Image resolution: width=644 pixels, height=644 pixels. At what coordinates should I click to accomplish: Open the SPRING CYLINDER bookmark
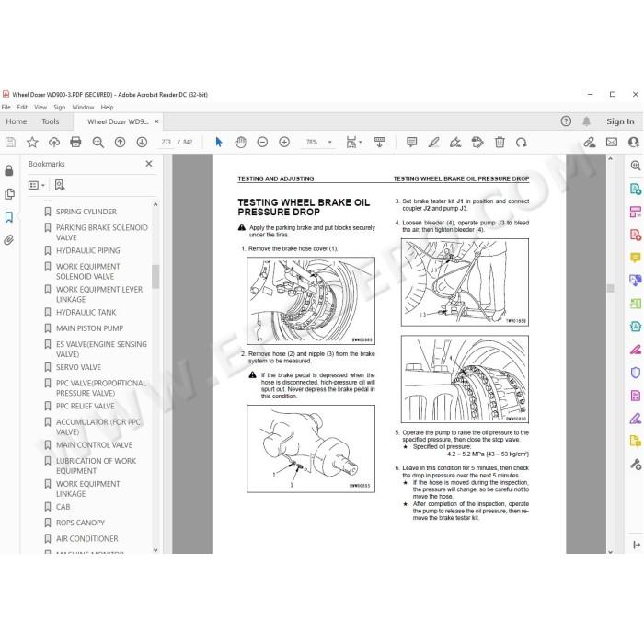pyautogui.click(x=86, y=212)
